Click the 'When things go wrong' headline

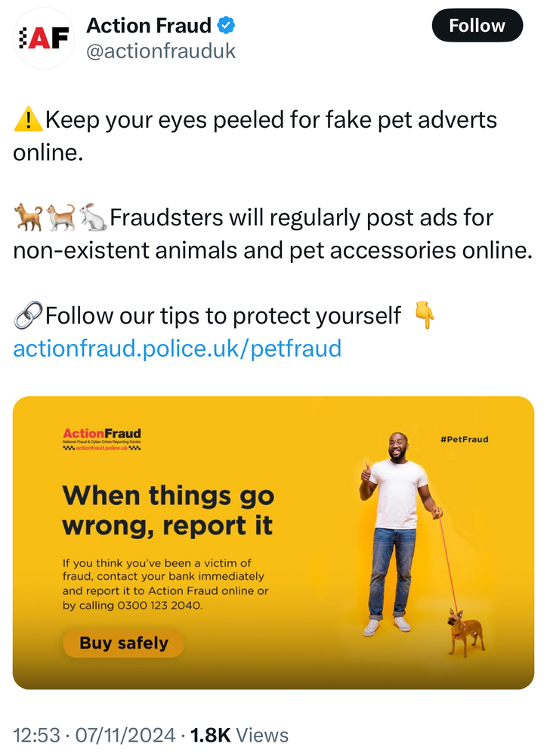[x=167, y=510]
